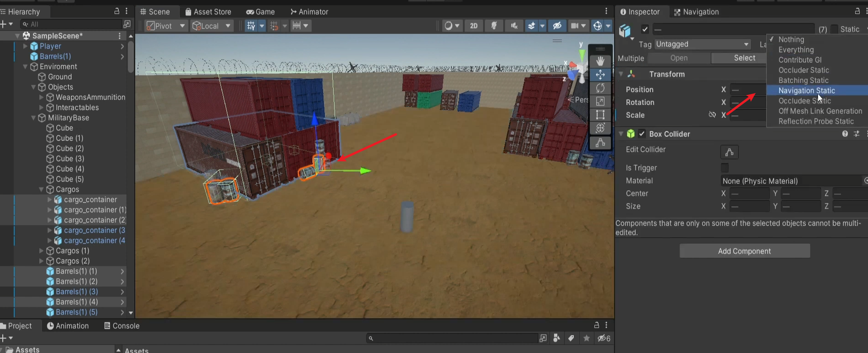Click the Add Component button
The width and height of the screenshot is (868, 353).
pyautogui.click(x=745, y=251)
